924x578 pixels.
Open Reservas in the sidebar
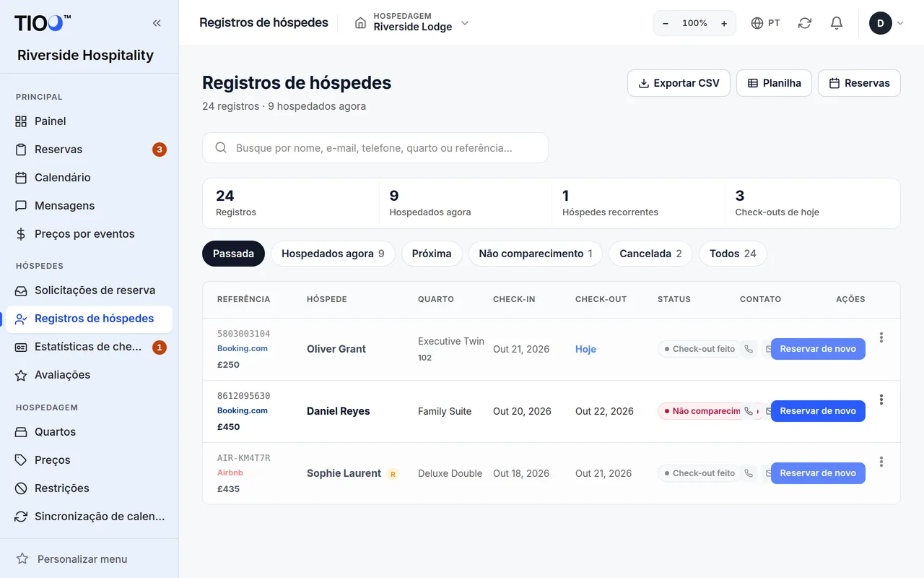89,150
